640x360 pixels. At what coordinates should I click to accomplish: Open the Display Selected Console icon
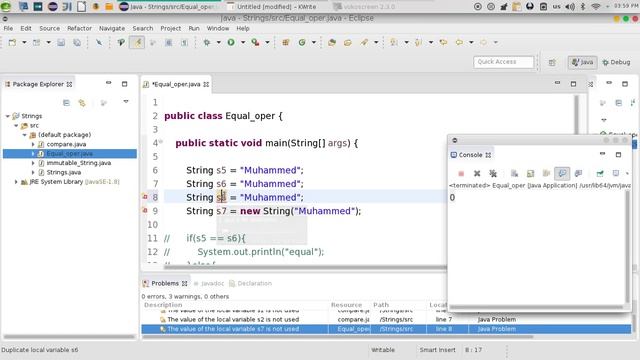[x=616, y=173]
